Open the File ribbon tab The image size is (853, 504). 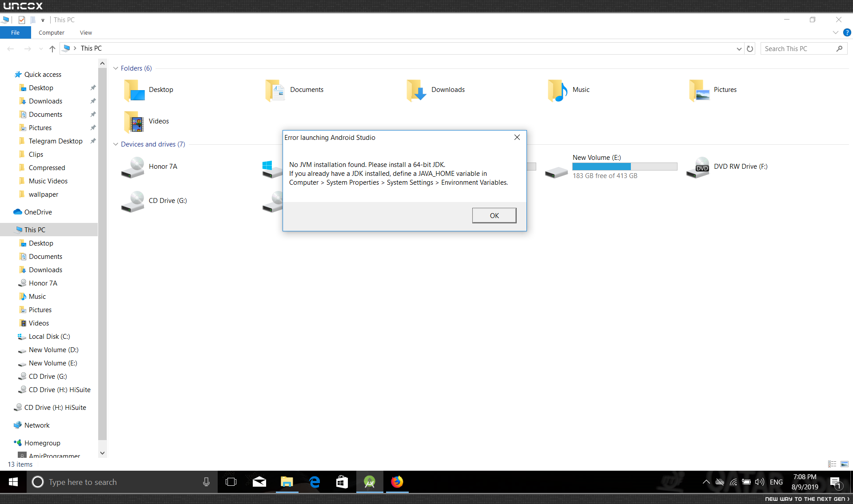(16, 32)
